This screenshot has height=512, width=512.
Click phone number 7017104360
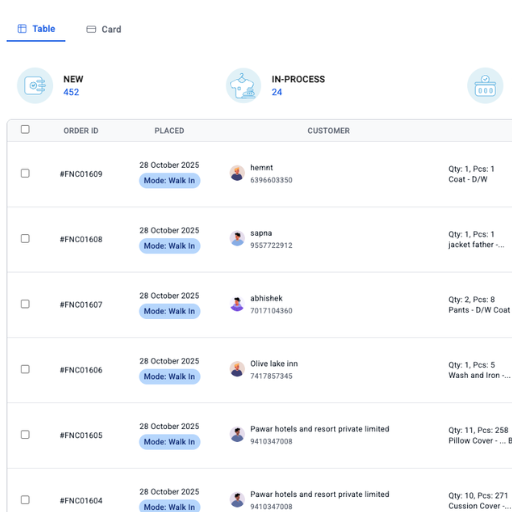[x=271, y=311]
